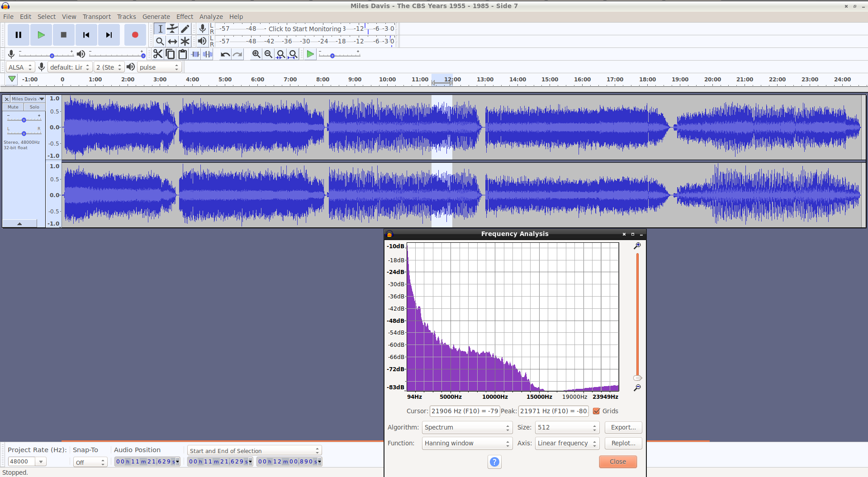Trim audio outside selection
Image resolution: width=868 pixels, height=477 pixels.
(x=195, y=54)
